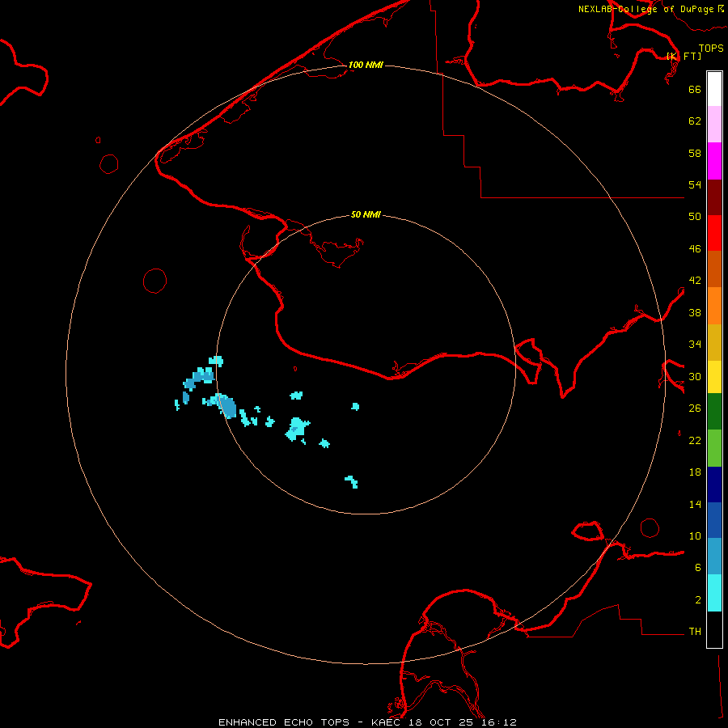The height and width of the screenshot is (728, 728).
Task: Click the navy swatch between 18 and 14
Action: coord(714,485)
